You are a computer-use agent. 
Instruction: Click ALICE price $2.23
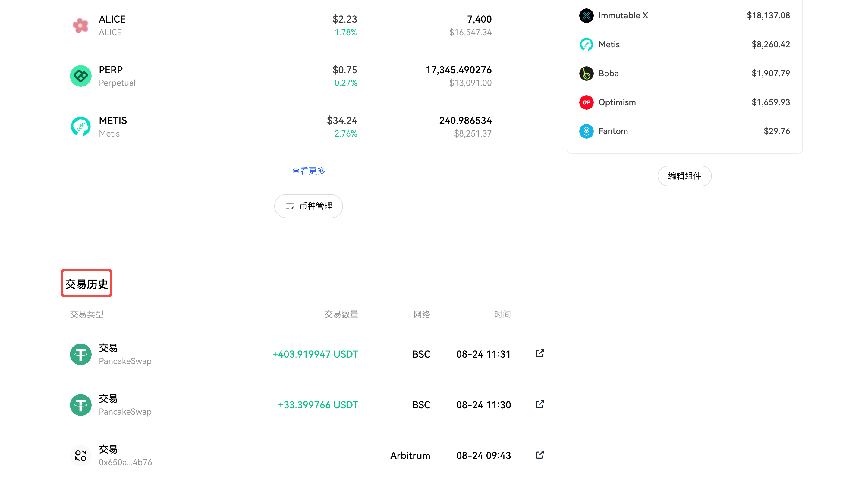pyautogui.click(x=344, y=19)
